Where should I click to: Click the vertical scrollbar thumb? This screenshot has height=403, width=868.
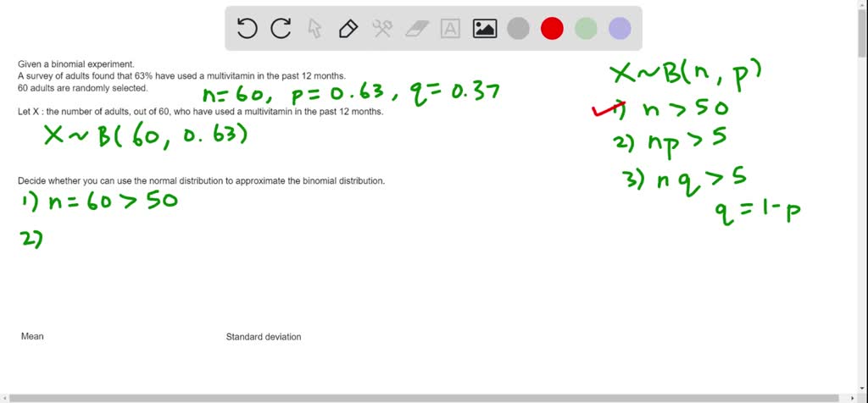[862, 33]
